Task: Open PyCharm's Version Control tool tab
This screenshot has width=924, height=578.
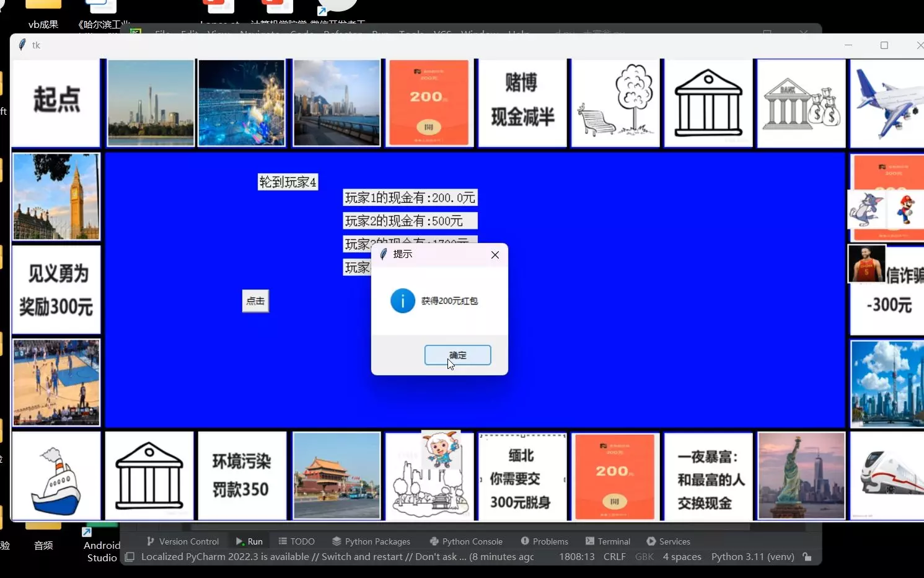Action: [x=183, y=541]
